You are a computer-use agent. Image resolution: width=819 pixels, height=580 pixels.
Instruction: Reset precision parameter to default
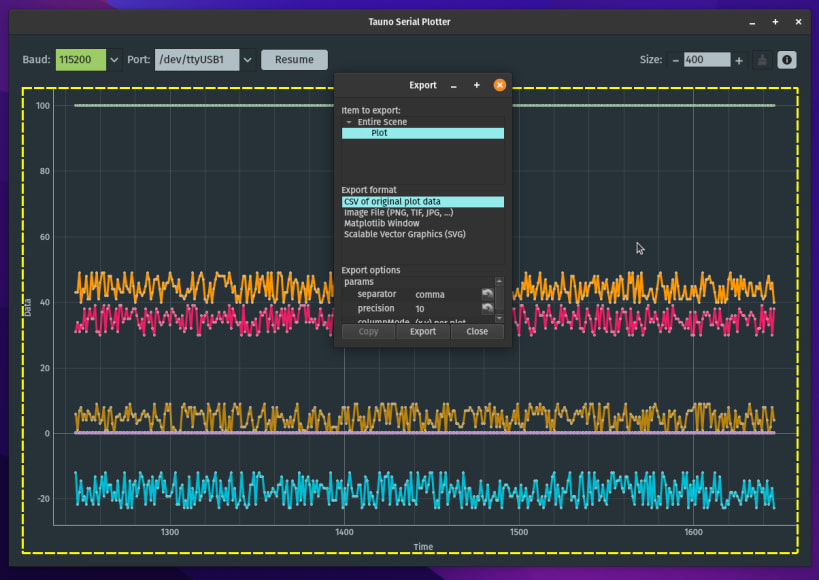click(487, 309)
